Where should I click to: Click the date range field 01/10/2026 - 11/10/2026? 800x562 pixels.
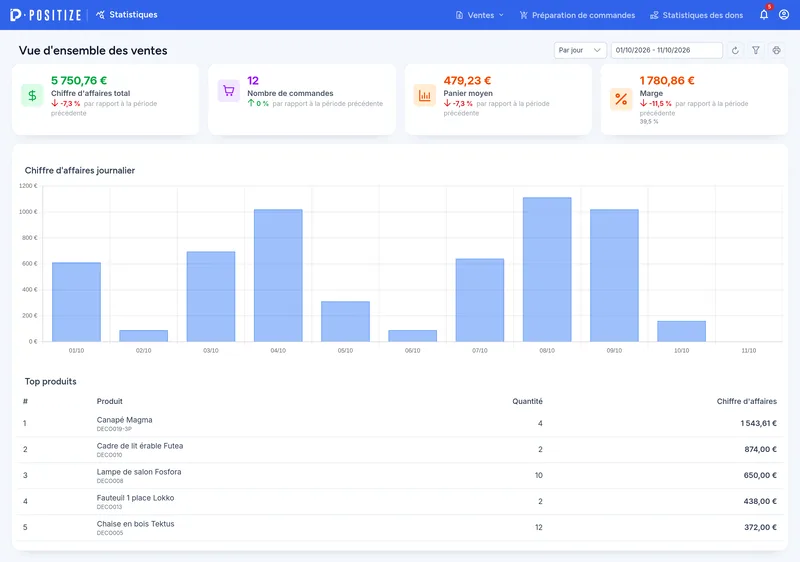coord(667,50)
